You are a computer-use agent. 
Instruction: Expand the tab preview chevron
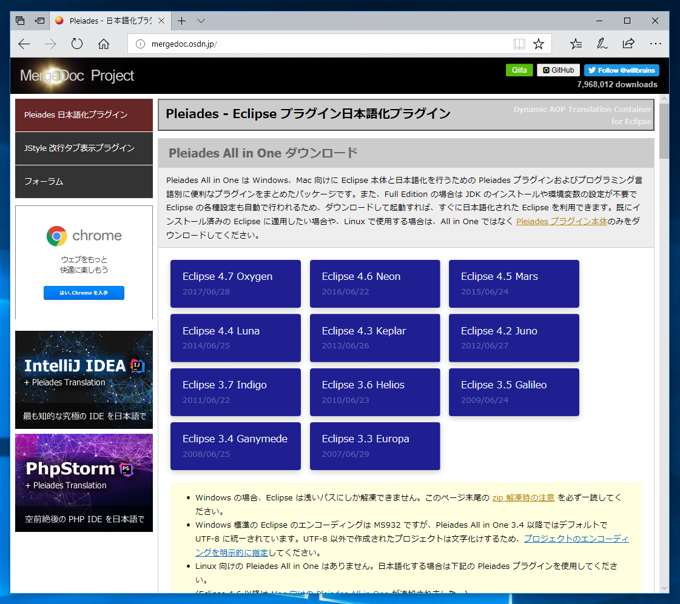(201, 21)
